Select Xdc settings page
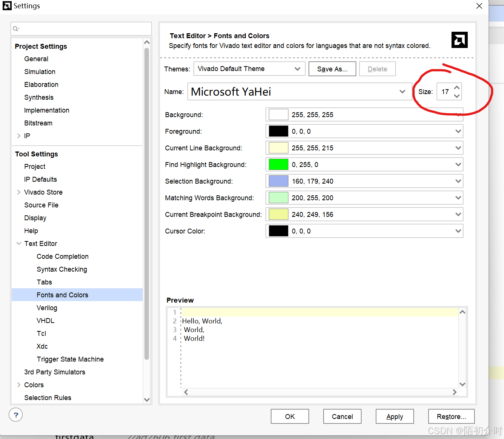The width and height of the screenshot is (504, 439). [42, 346]
